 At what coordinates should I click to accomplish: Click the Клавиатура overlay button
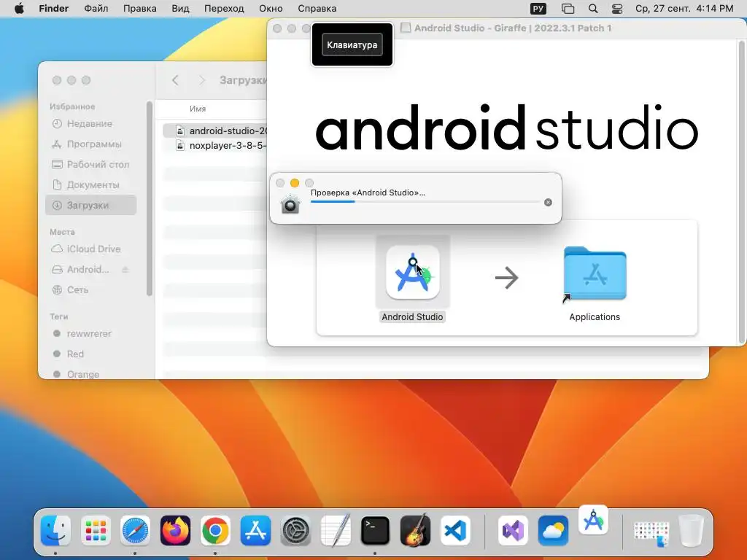[352, 44]
